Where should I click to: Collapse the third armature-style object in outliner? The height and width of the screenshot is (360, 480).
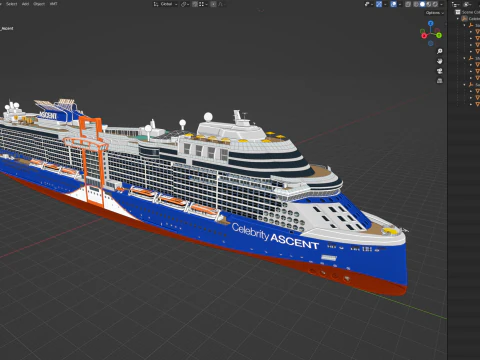(464, 85)
